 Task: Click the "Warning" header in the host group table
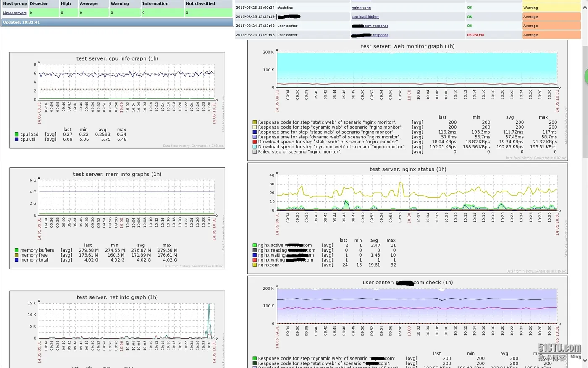pos(124,3)
